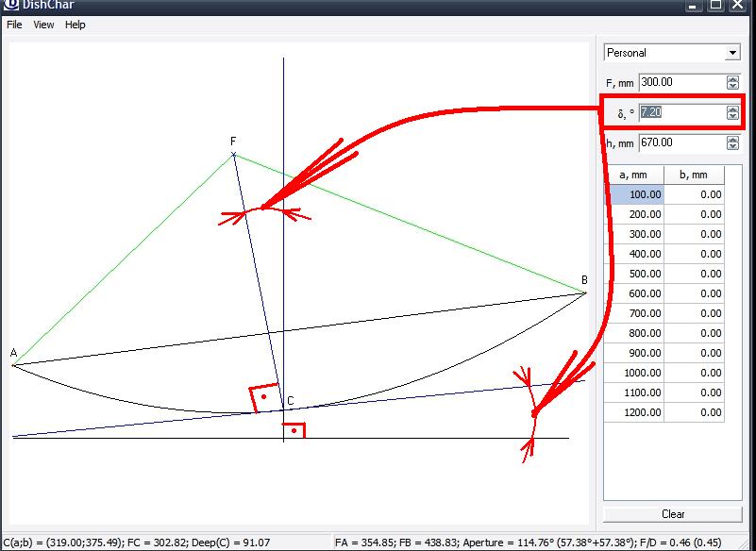This screenshot has height=551, width=756.
Task: Click the 'b, mm' column header
Action: click(x=694, y=175)
